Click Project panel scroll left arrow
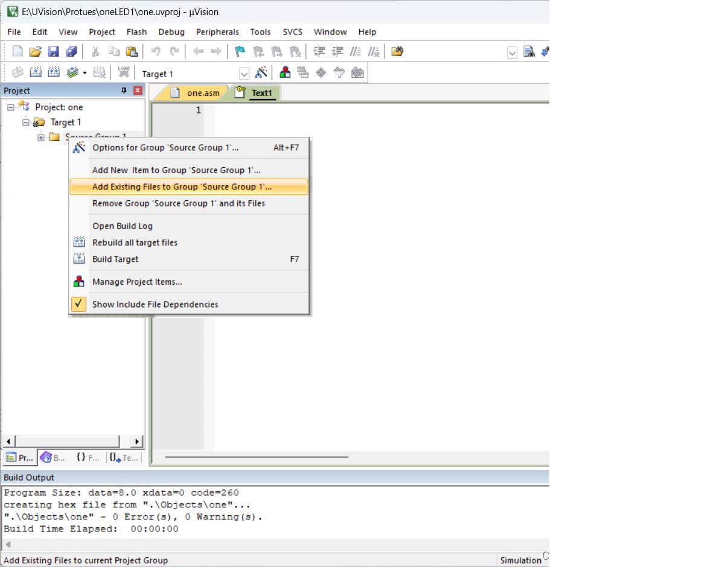 pos(8,441)
